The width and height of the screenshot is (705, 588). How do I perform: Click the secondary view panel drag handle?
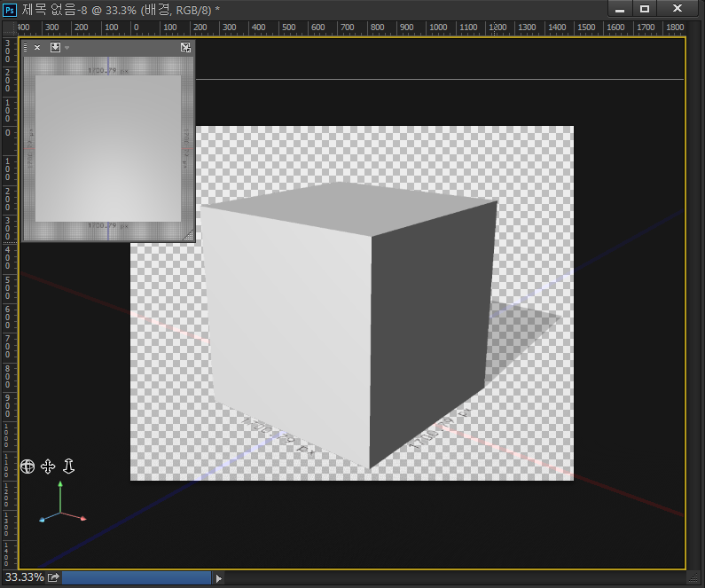tap(26, 48)
